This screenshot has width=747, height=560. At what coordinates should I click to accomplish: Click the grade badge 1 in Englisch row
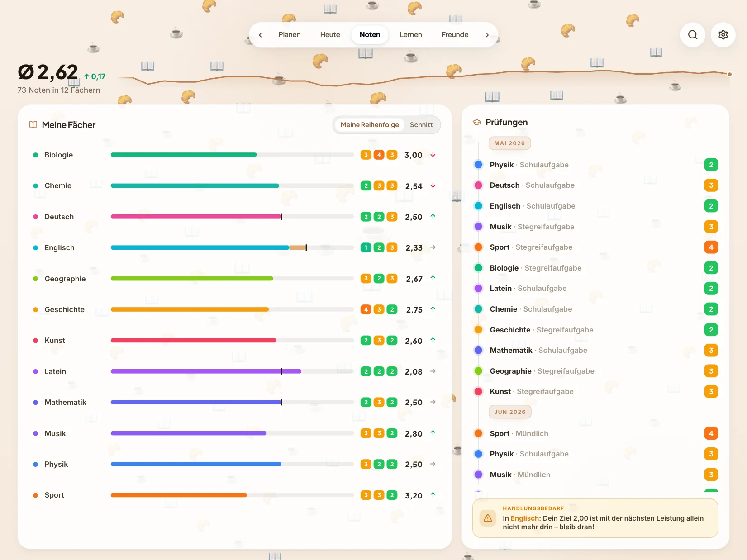coord(366,247)
